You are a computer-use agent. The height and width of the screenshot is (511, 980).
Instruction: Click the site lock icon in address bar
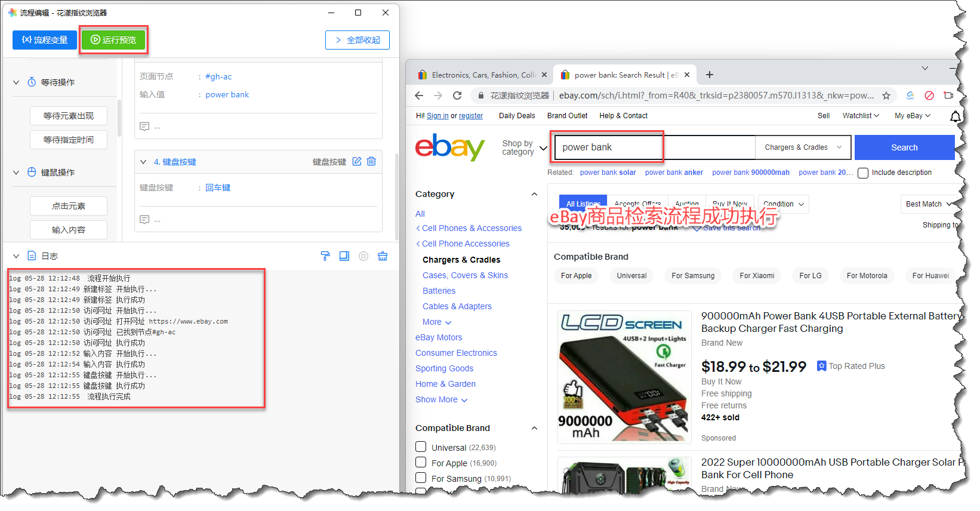tap(480, 96)
